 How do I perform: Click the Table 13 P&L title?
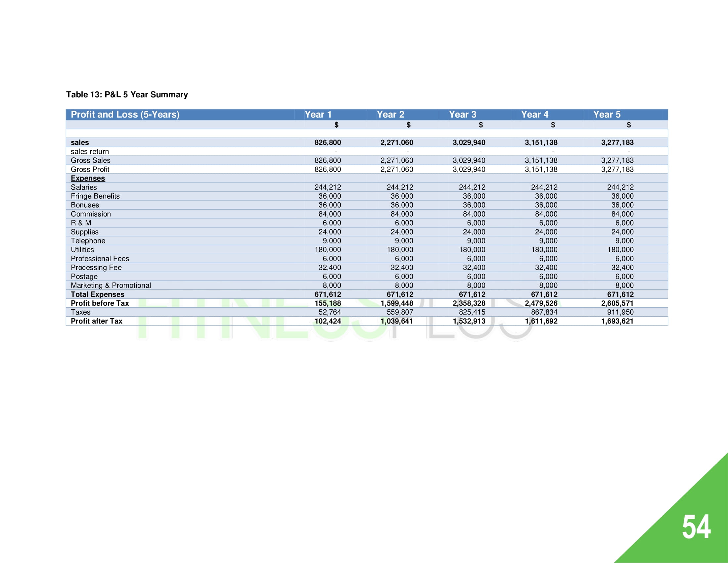point(127,94)
